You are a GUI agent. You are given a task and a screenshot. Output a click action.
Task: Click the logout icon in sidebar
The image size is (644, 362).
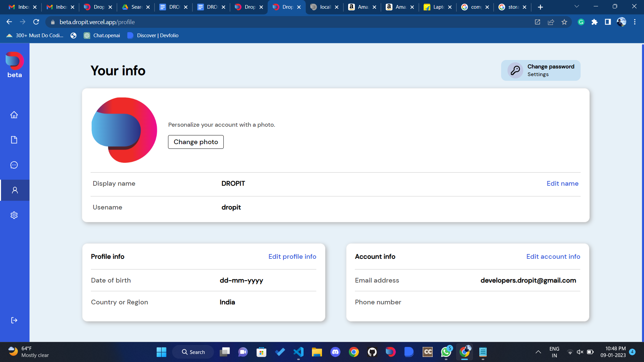[14, 320]
